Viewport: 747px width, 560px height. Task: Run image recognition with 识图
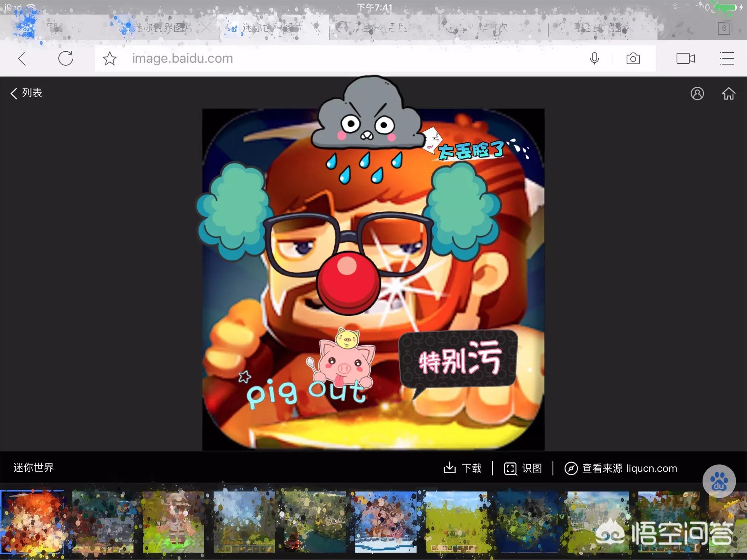click(x=523, y=468)
